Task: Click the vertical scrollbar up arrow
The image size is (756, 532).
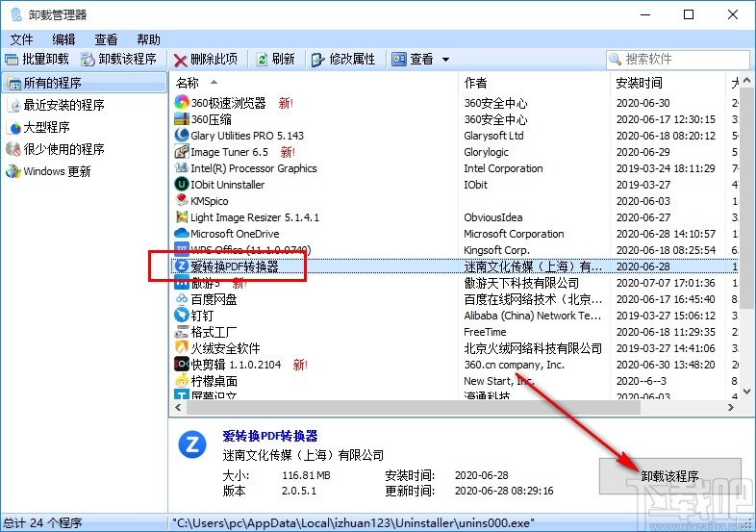Action: [x=746, y=81]
